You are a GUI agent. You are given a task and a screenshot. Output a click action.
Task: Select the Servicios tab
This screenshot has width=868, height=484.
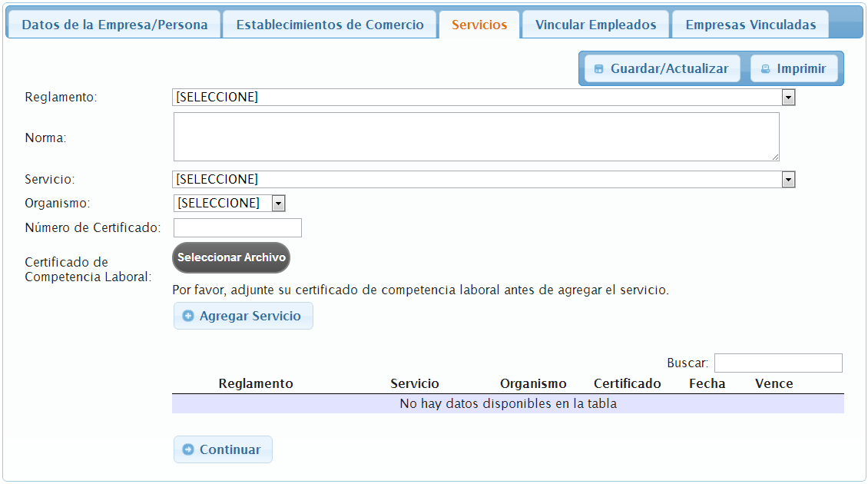click(x=479, y=25)
